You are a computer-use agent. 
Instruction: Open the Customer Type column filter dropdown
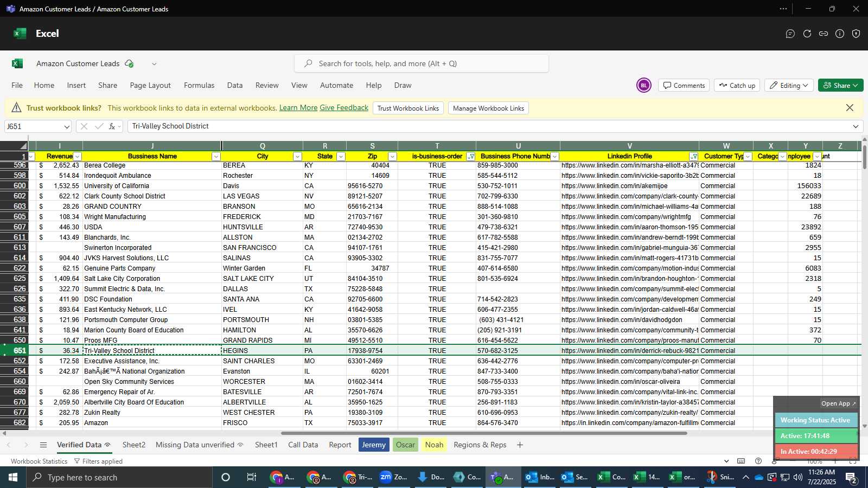[748, 157]
